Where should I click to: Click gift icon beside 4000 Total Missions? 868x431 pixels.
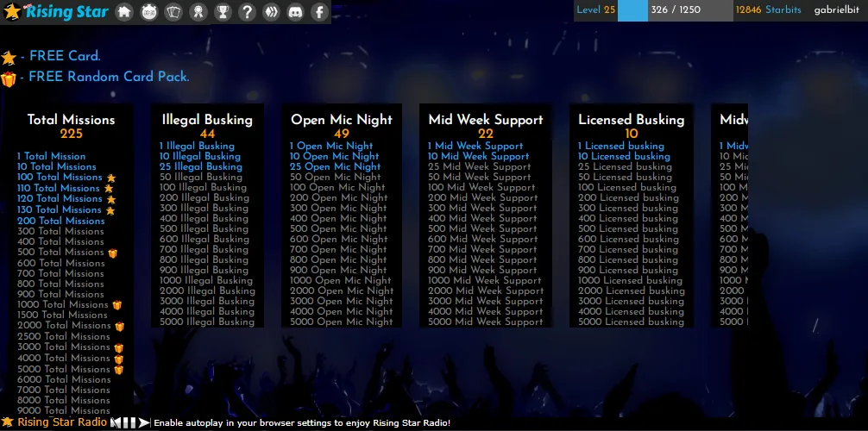(x=118, y=359)
